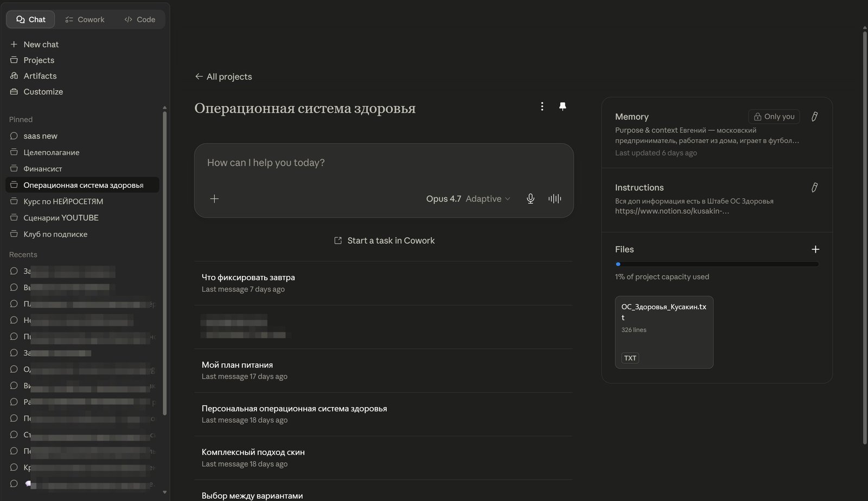The height and width of the screenshot is (501, 868).
Task: Open the ОС_Здоровья_Кусакин.txt file card
Action: coord(664,332)
